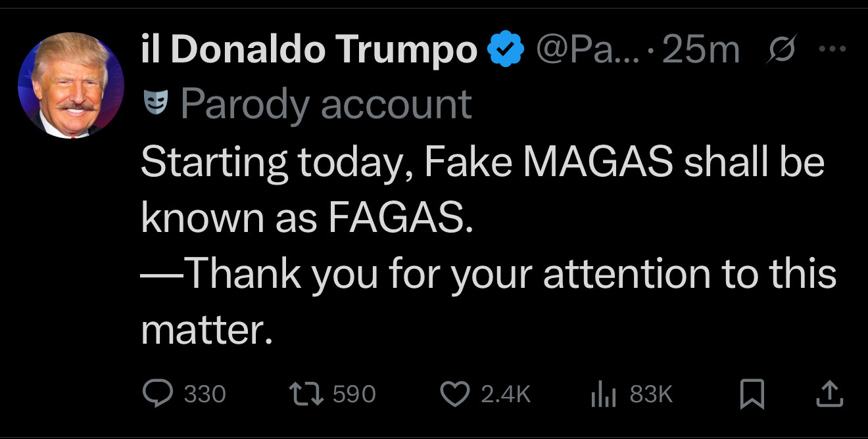Click the Parody account label text
868x439 pixels.
(326, 104)
